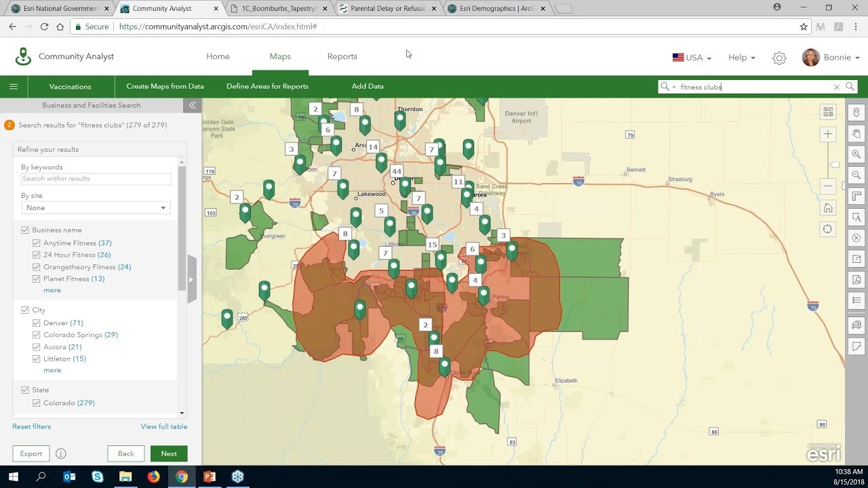This screenshot has height=488, width=868.
Task: Uncheck the Colorado Springs checkbox
Action: 37,335
